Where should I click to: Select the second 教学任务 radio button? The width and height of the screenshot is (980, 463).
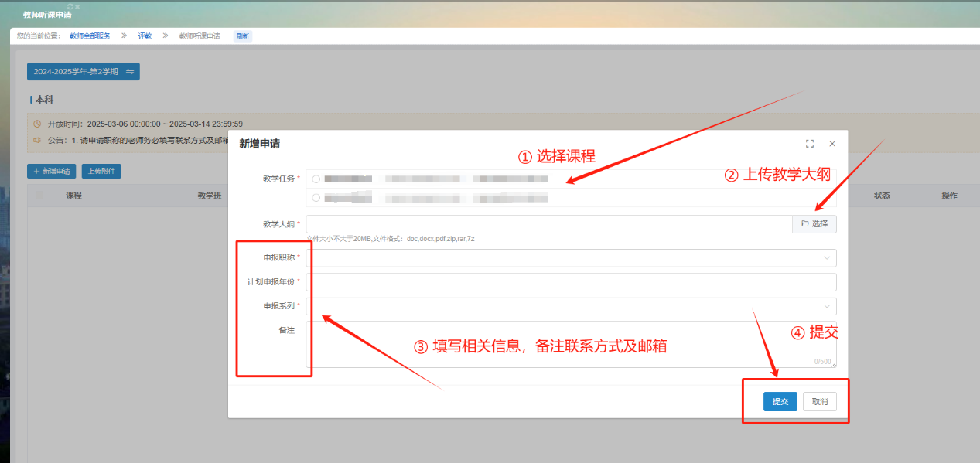tap(316, 198)
